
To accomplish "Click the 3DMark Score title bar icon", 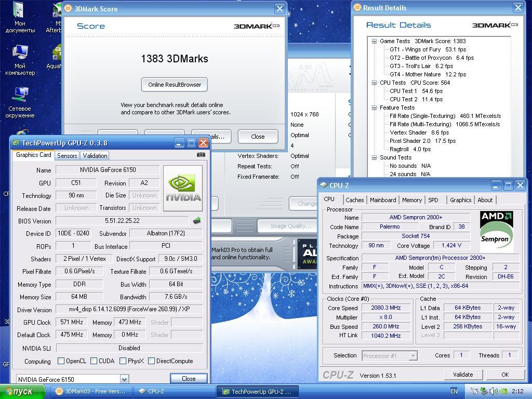I will (x=68, y=8).
